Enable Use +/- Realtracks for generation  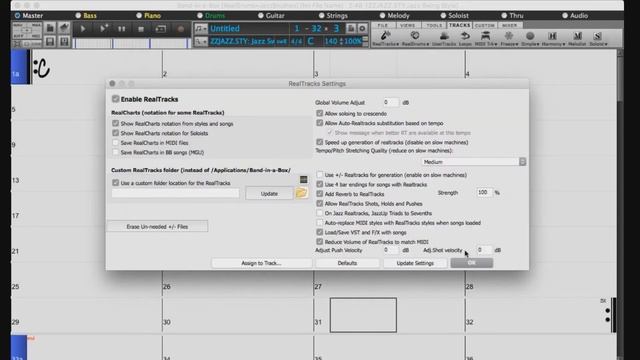click(320, 175)
